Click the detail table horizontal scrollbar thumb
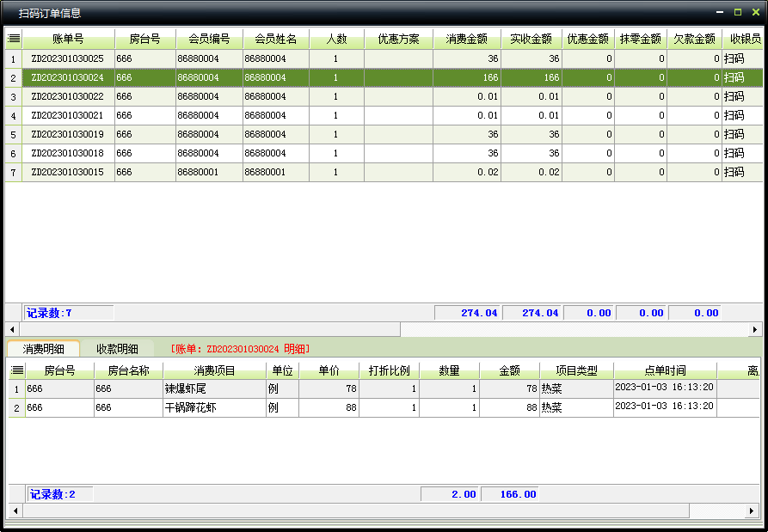 tap(356, 511)
